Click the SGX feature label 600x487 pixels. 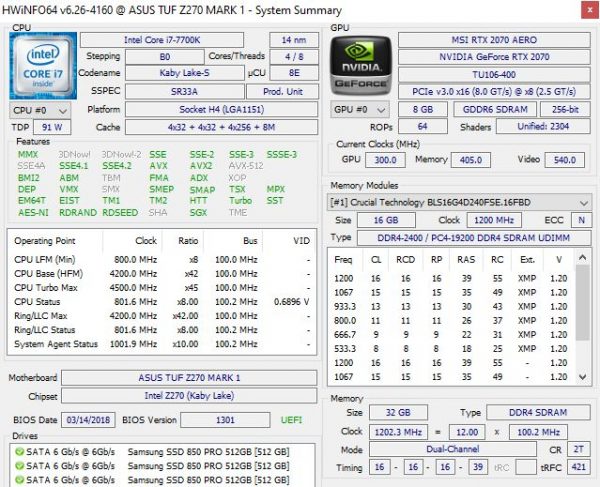[198, 212]
